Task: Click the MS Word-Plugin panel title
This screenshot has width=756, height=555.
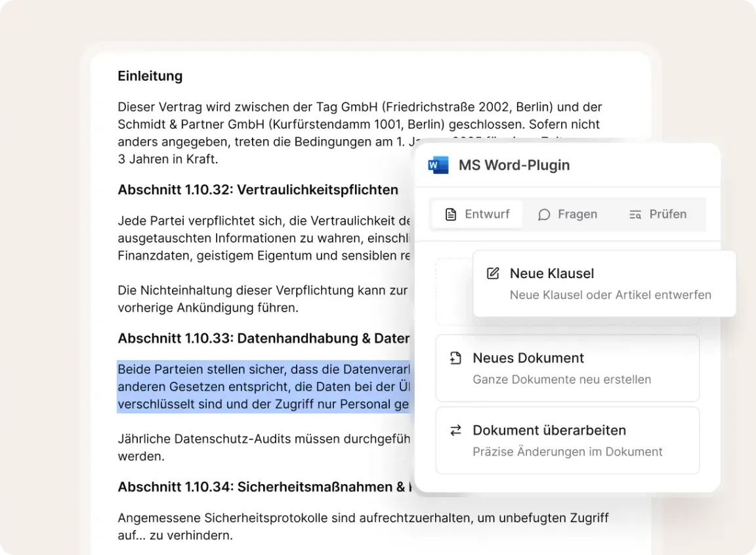Action: pos(514,165)
